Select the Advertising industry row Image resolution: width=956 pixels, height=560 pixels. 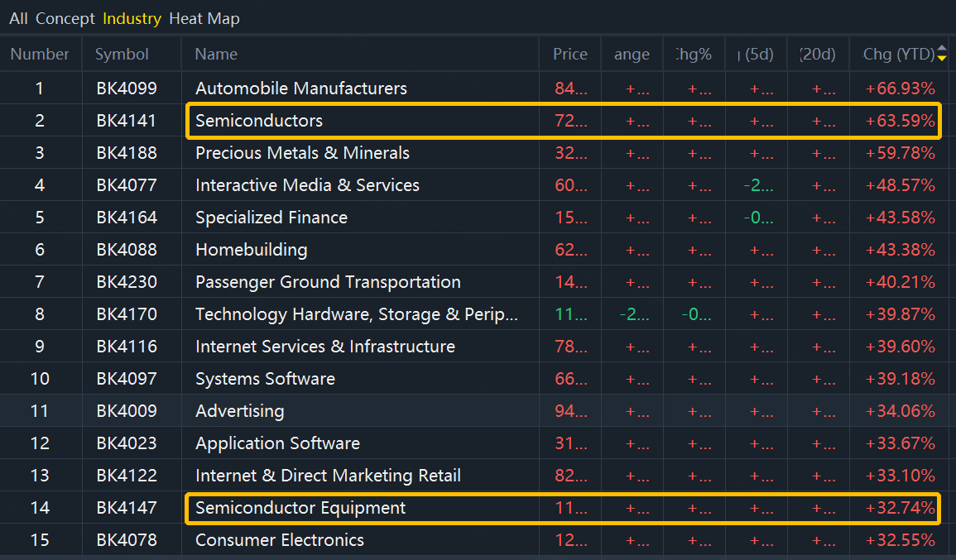(239, 411)
